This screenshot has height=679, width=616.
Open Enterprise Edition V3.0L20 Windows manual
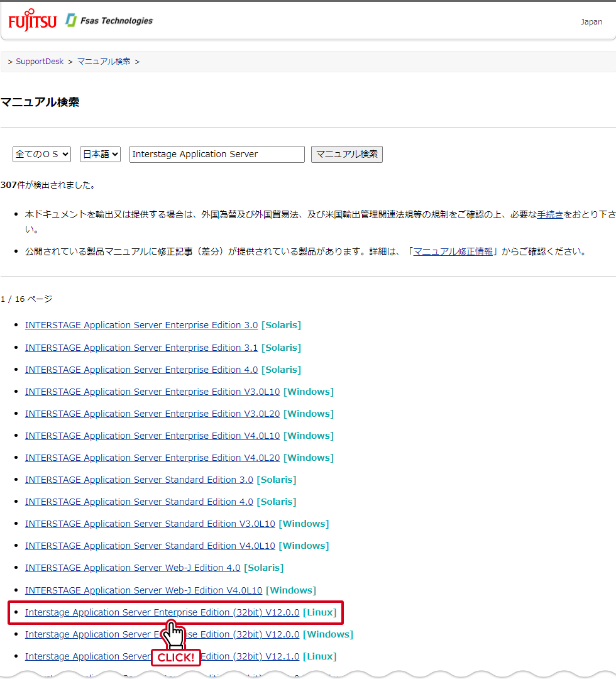tap(152, 414)
